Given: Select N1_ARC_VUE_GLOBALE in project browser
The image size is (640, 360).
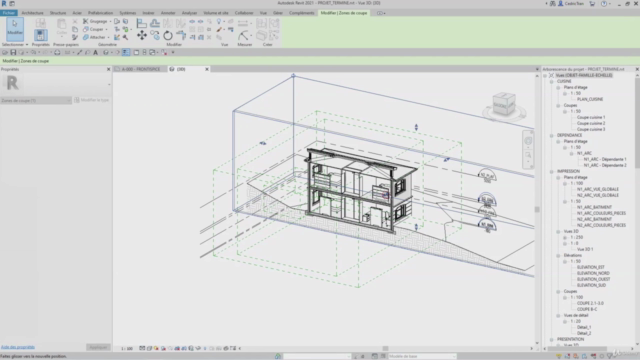Looking at the screenshot, I should tap(598, 189).
